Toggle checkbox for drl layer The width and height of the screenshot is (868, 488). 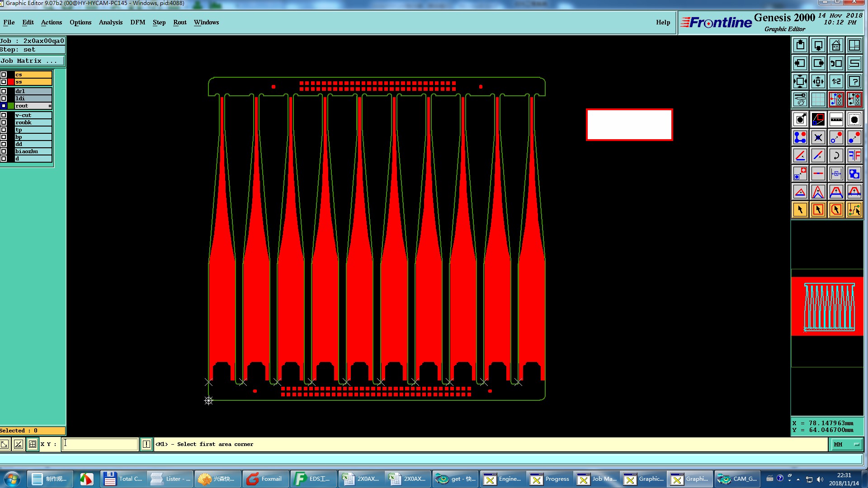tap(4, 91)
